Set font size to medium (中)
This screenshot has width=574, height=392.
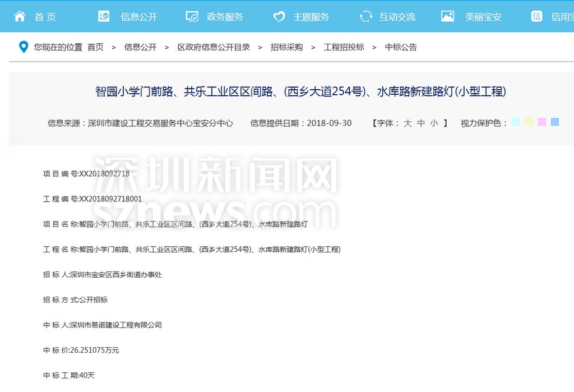click(x=421, y=123)
